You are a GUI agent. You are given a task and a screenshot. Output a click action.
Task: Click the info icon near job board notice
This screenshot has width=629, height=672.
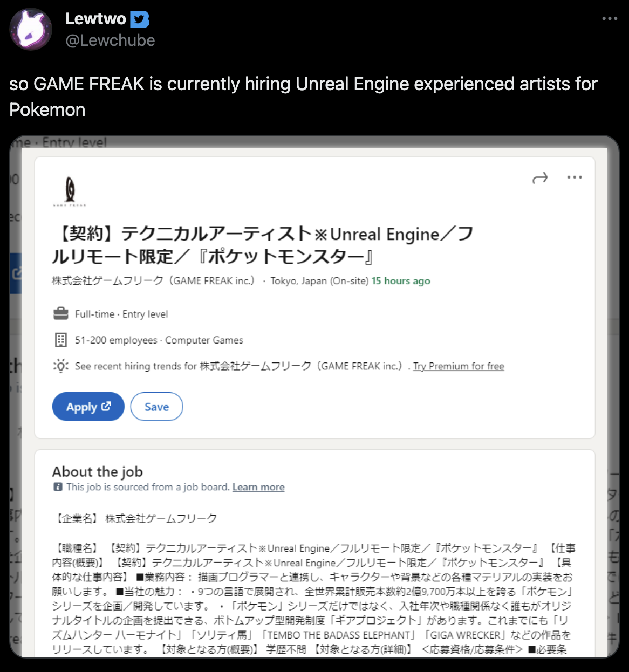point(58,487)
